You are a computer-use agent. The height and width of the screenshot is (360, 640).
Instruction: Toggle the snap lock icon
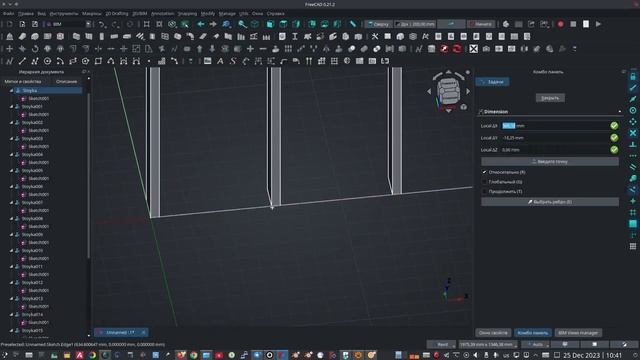(x=633, y=76)
